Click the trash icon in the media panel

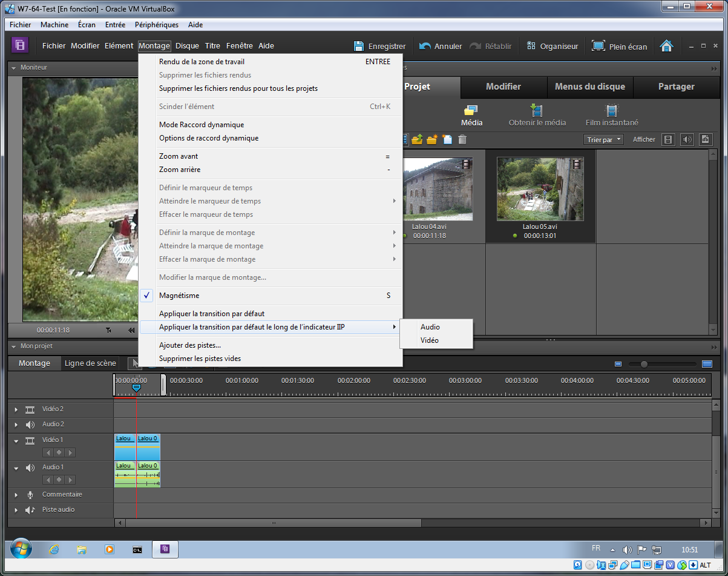click(x=462, y=139)
